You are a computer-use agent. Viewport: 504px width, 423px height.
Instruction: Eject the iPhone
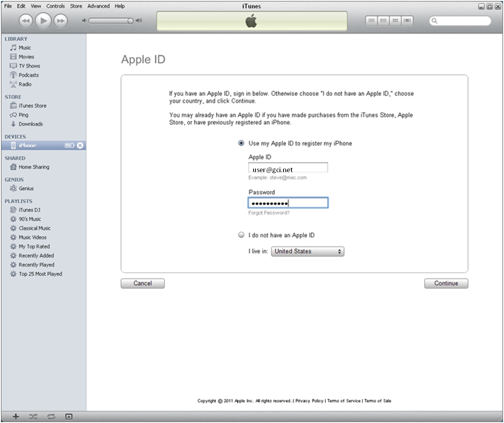tap(80, 145)
